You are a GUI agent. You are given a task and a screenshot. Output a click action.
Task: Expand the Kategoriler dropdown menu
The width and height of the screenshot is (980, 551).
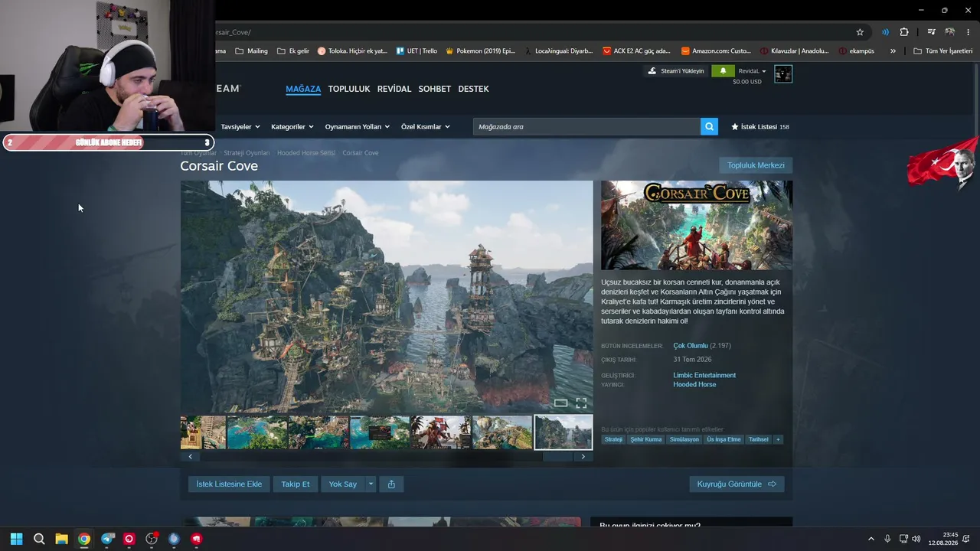click(x=292, y=126)
